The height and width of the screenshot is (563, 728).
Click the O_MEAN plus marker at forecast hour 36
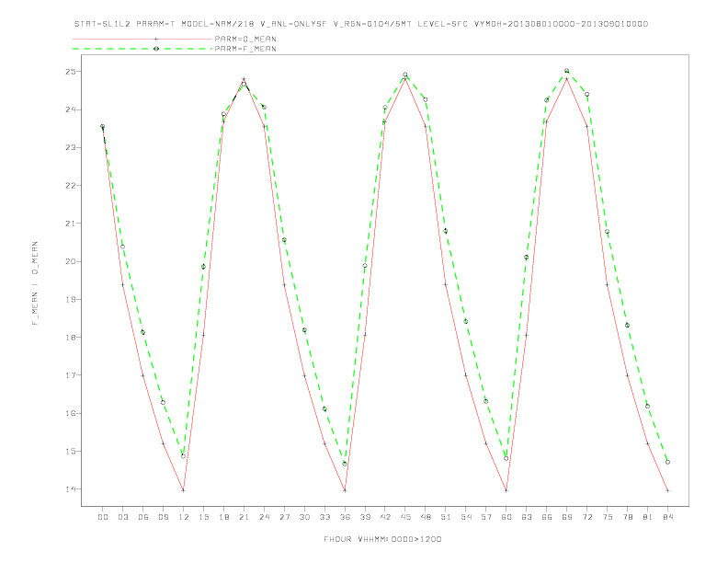[x=345, y=490]
